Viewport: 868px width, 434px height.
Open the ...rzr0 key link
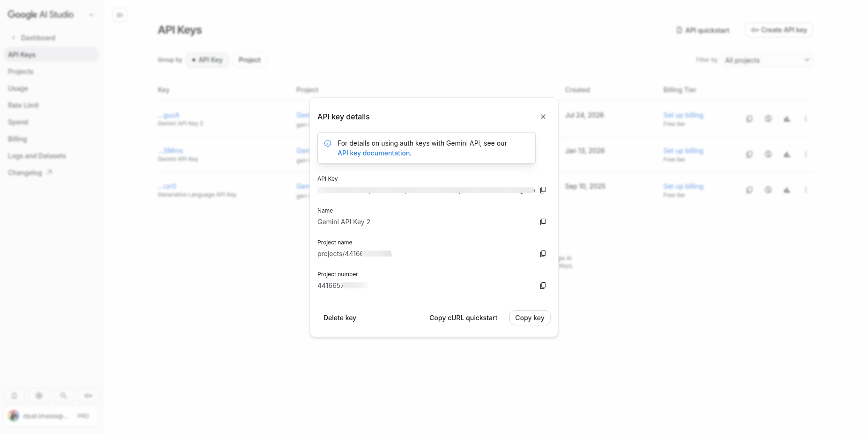click(167, 186)
